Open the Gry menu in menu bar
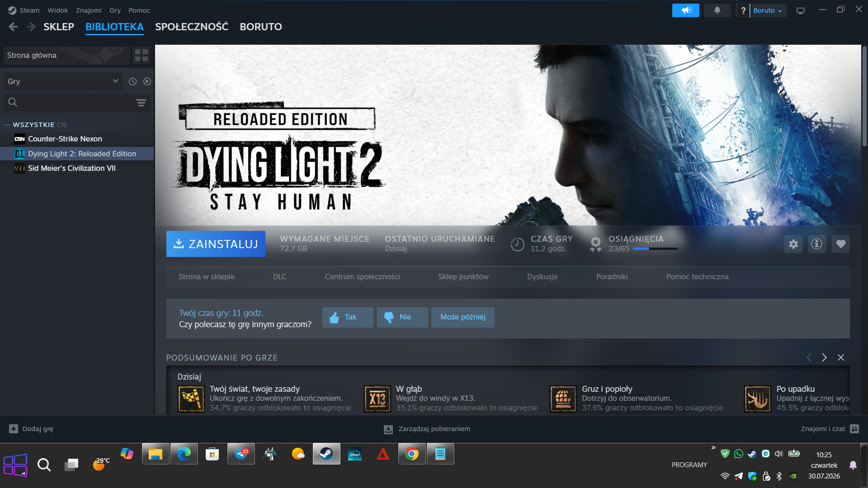Image resolution: width=868 pixels, height=488 pixels. click(115, 10)
